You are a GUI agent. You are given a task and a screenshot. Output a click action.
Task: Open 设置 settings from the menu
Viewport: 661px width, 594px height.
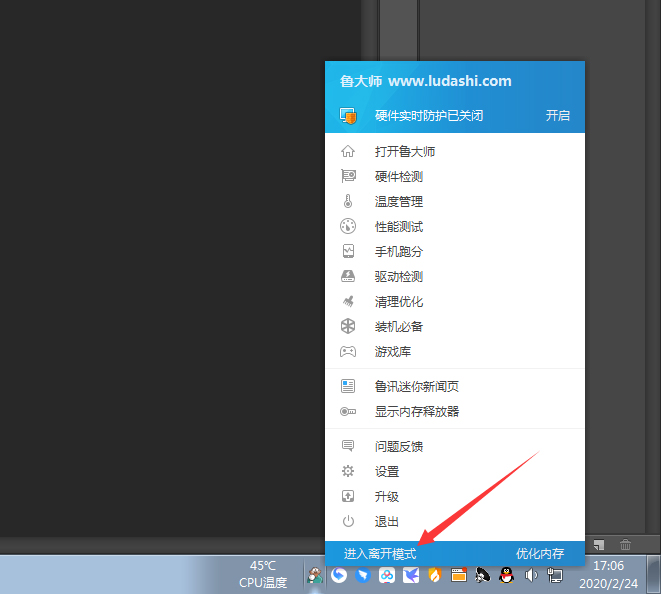click(x=387, y=471)
